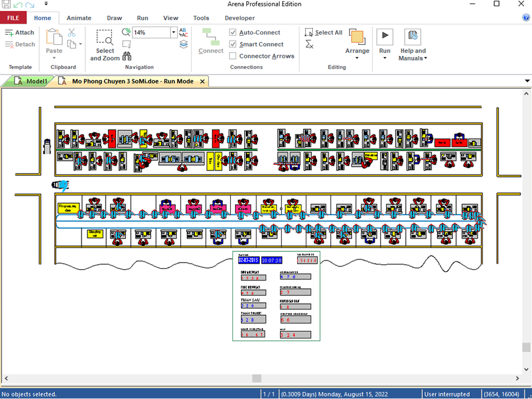Click the horizontal scrollbar thumb

[256, 378]
